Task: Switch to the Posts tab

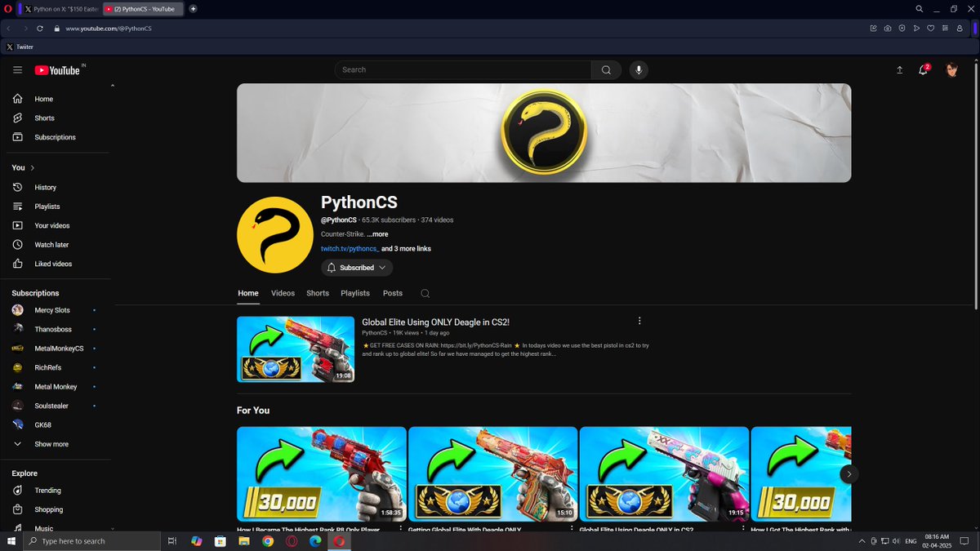Action: [393, 293]
